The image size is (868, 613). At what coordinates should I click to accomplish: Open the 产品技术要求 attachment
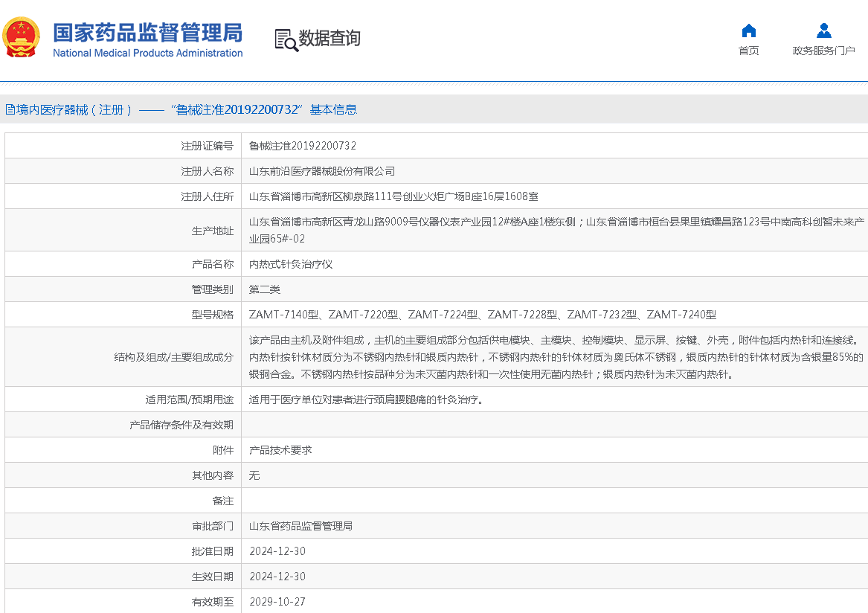pyautogui.click(x=280, y=450)
